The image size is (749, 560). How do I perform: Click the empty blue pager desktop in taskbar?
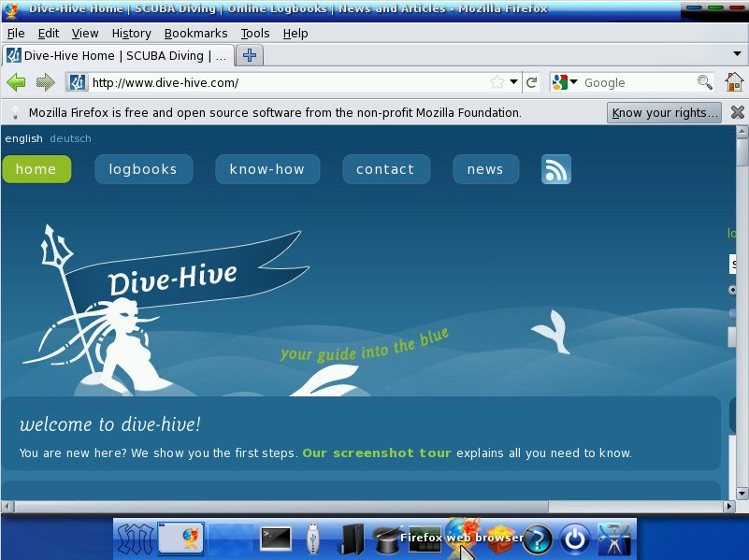click(231, 538)
